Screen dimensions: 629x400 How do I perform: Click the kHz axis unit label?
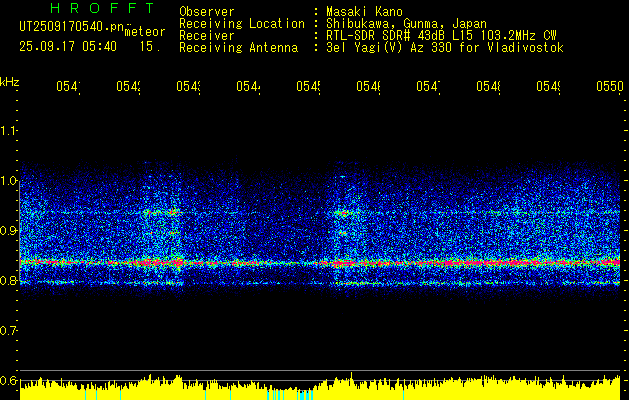(x=10, y=82)
